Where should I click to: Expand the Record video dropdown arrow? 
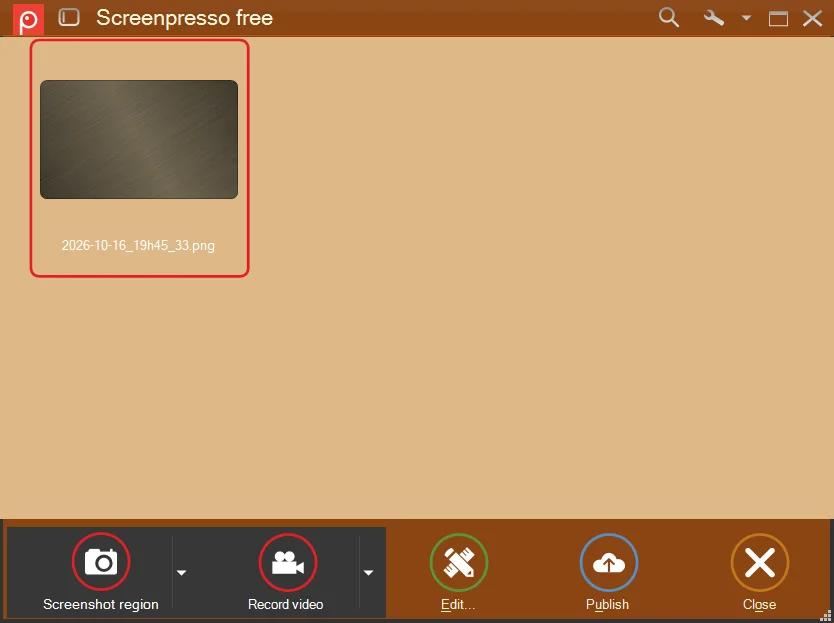tap(368, 572)
